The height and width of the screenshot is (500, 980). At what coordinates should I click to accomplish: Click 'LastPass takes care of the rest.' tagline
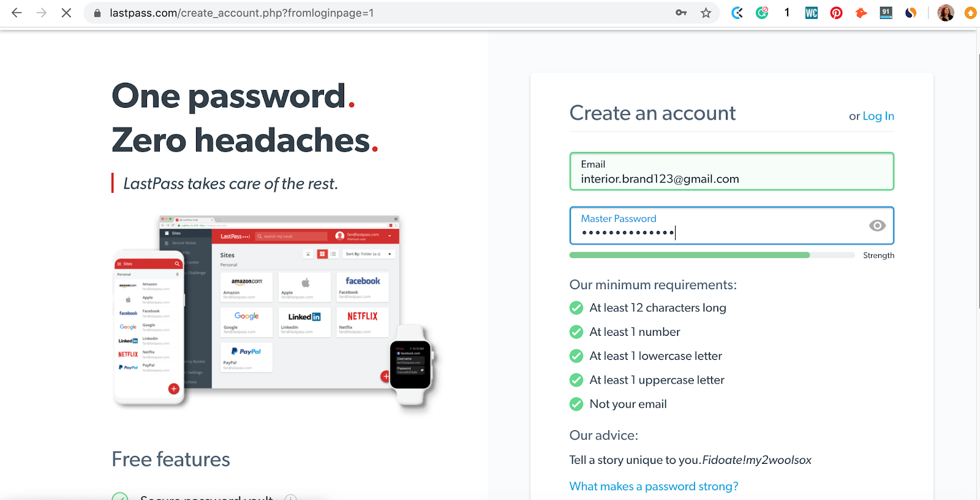(231, 184)
